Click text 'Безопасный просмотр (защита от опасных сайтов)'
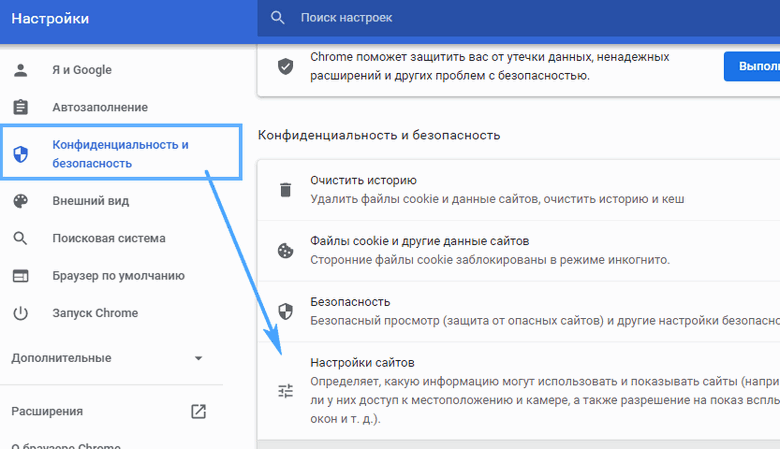Screen dimensions: 780x449 click(457, 321)
